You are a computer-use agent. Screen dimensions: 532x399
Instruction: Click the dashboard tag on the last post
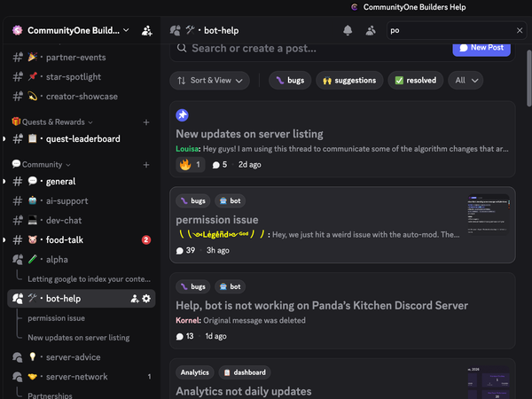tap(245, 372)
